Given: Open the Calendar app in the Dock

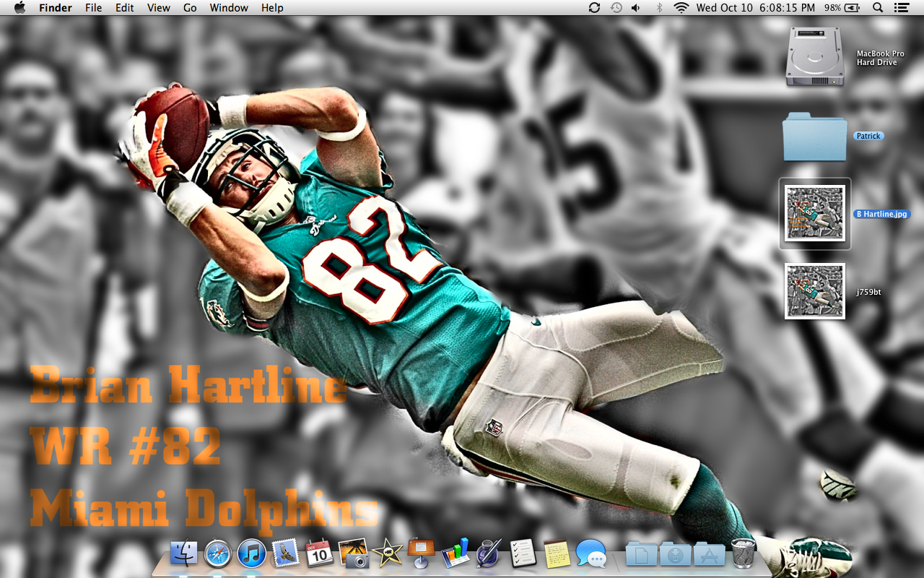Looking at the screenshot, I should tap(319, 553).
